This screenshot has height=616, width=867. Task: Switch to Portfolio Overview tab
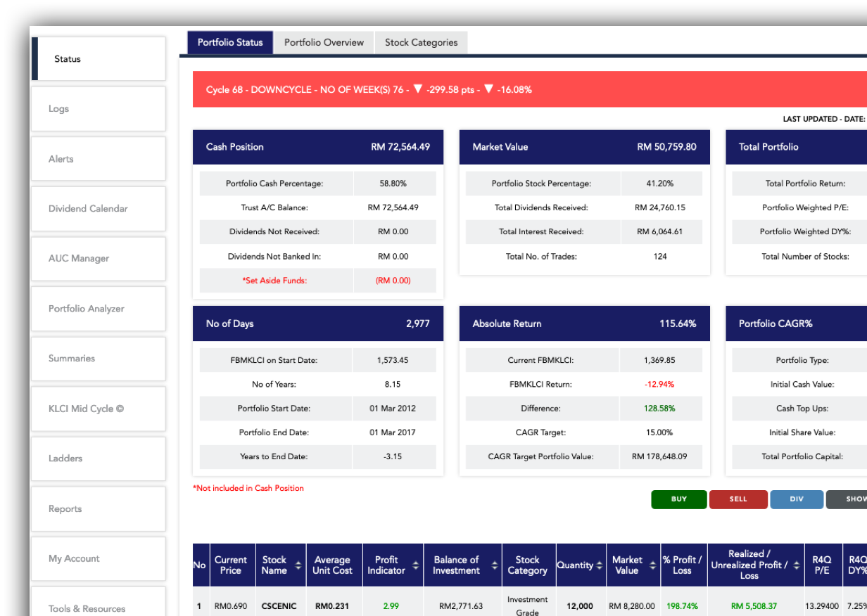(x=324, y=42)
